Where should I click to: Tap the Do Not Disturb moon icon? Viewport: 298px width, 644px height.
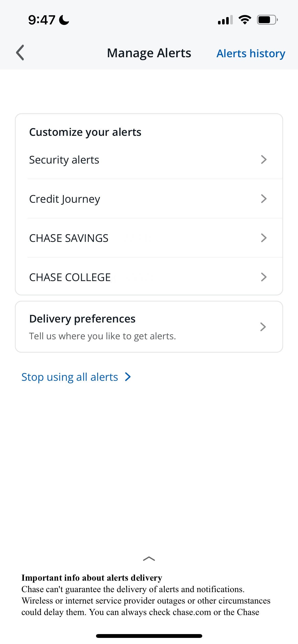pos(64,20)
